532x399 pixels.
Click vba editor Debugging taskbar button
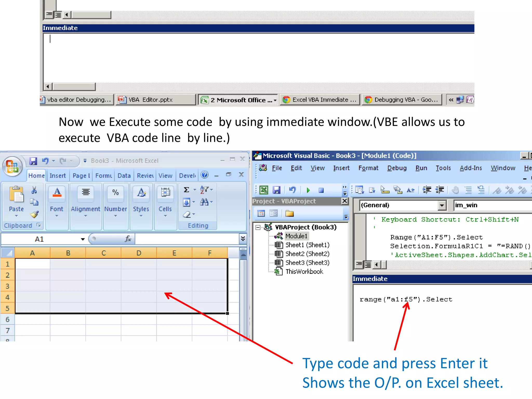click(77, 100)
